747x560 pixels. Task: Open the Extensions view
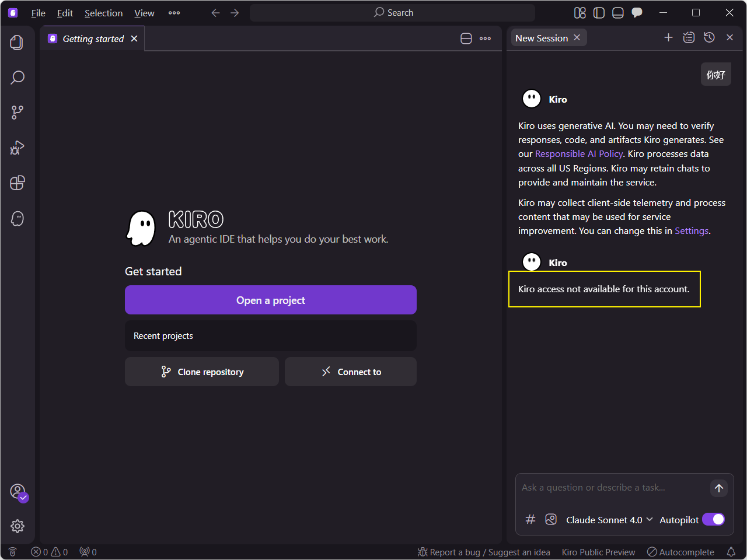click(17, 183)
